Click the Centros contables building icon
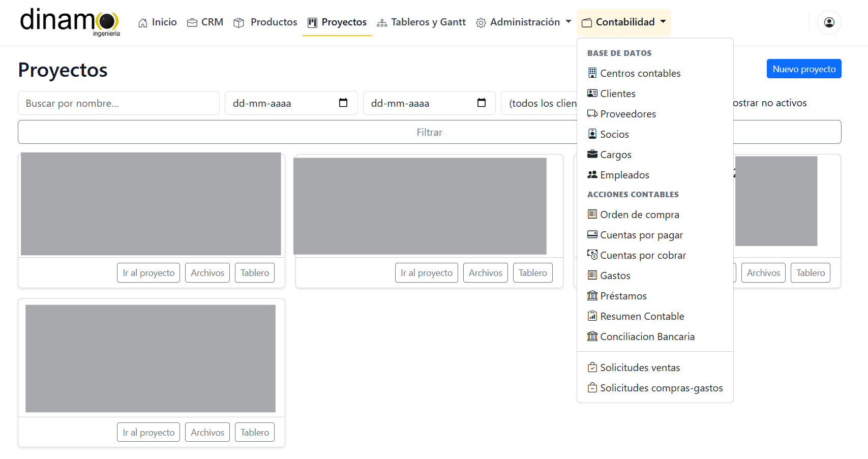 [592, 73]
